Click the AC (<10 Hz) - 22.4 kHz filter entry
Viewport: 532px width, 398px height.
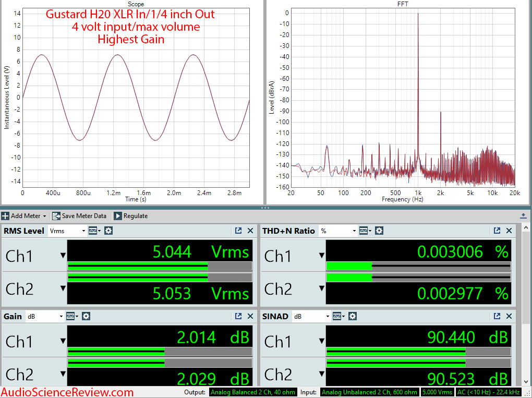pyautogui.click(x=489, y=392)
